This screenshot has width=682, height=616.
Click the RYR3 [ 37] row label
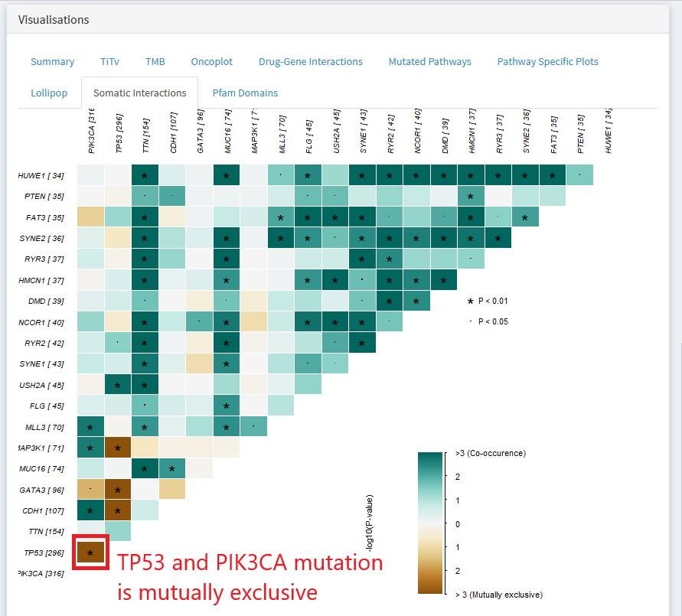(44, 259)
